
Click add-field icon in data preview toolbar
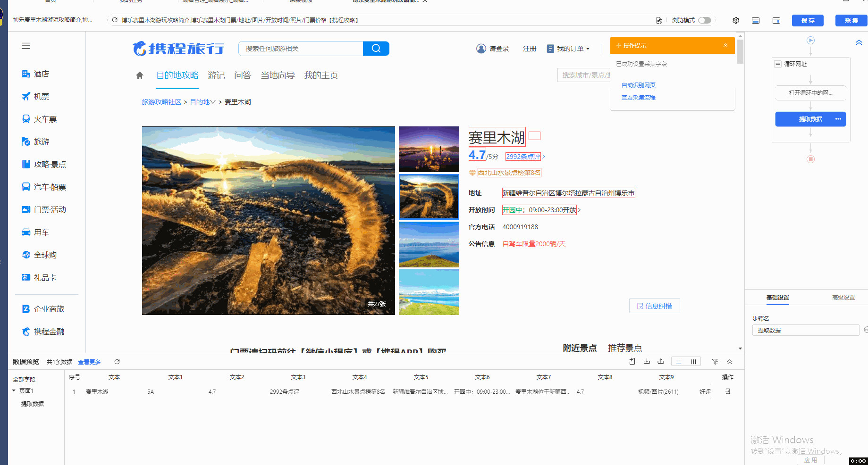click(632, 361)
